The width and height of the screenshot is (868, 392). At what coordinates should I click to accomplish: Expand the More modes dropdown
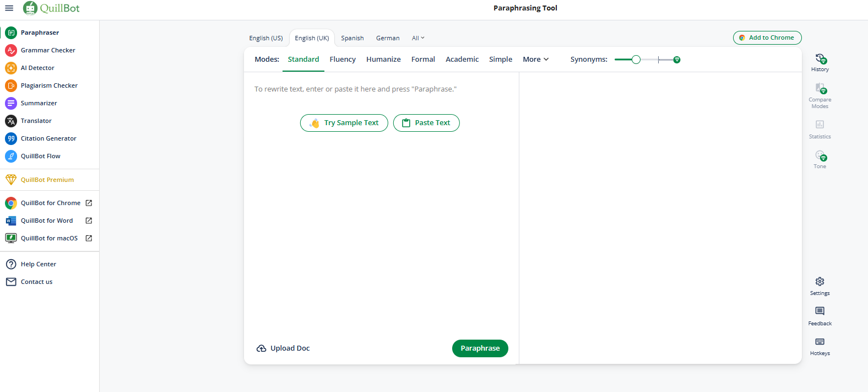535,60
